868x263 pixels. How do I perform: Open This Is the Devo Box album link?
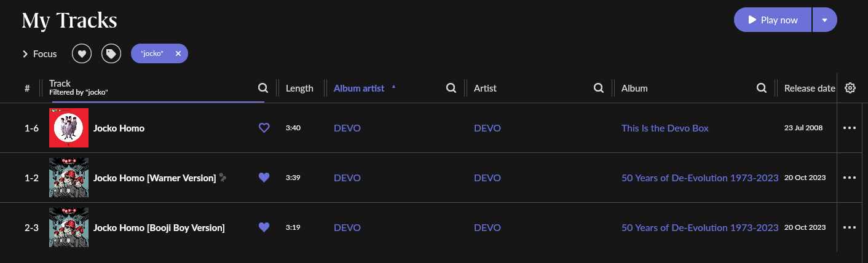coord(665,128)
